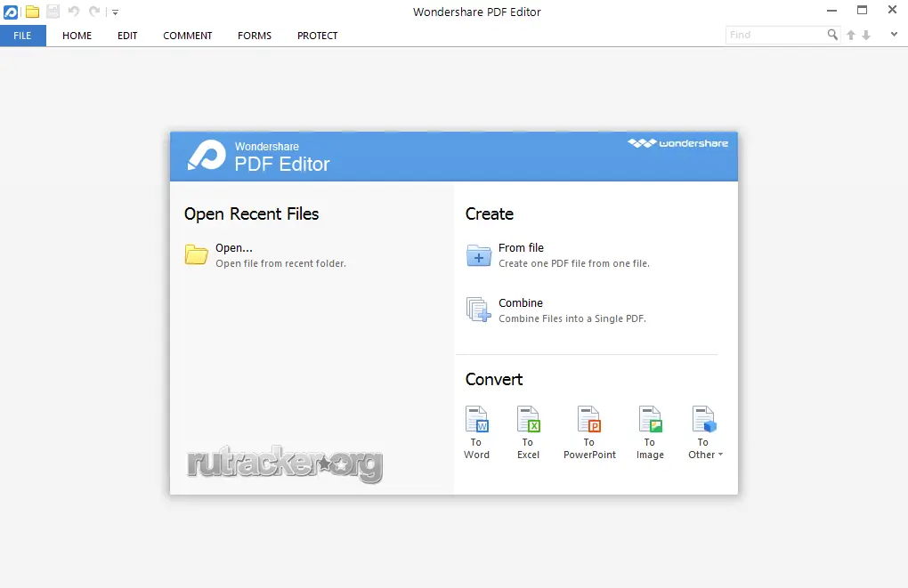908x588 pixels.
Task: Convert to Word icon
Action: point(477,419)
